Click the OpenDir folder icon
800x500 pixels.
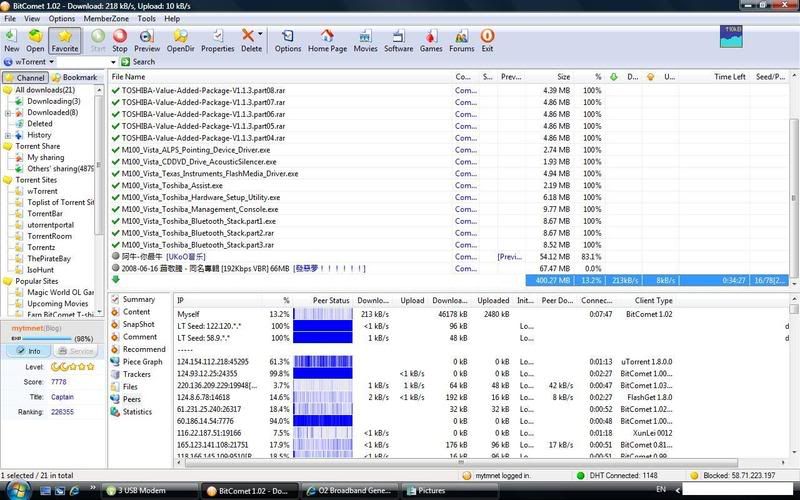(181, 40)
